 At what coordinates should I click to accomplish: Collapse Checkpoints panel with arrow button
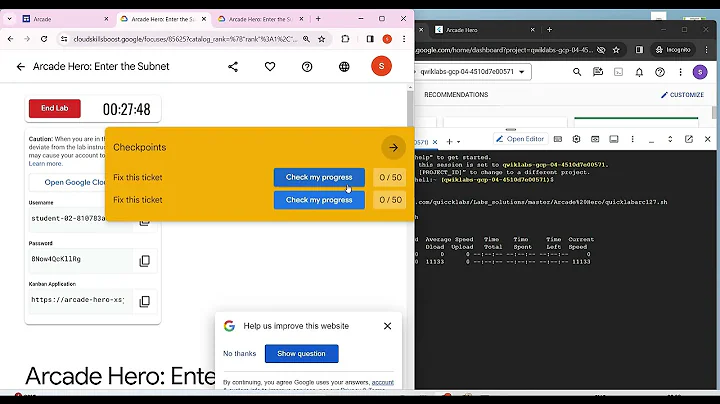point(394,148)
